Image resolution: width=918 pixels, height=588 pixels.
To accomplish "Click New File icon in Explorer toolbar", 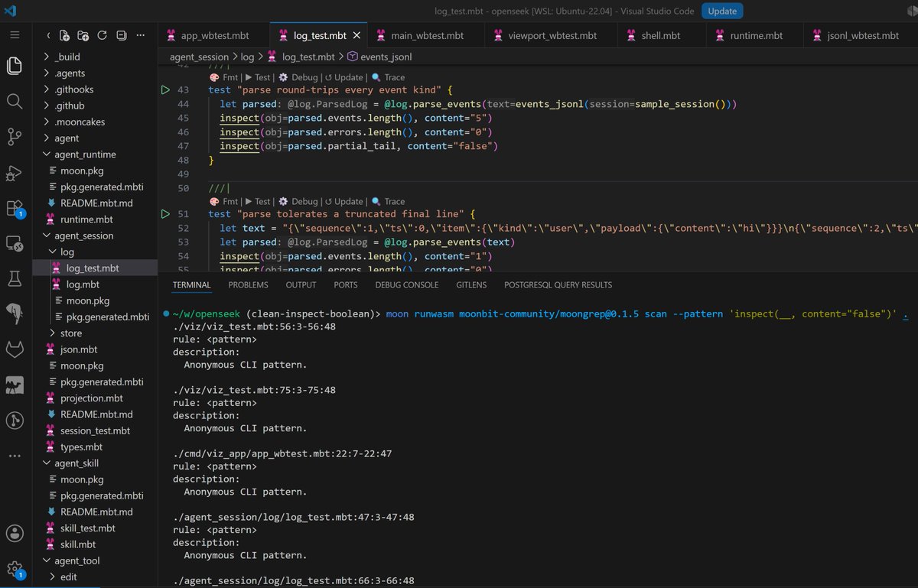I will pyautogui.click(x=64, y=35).
